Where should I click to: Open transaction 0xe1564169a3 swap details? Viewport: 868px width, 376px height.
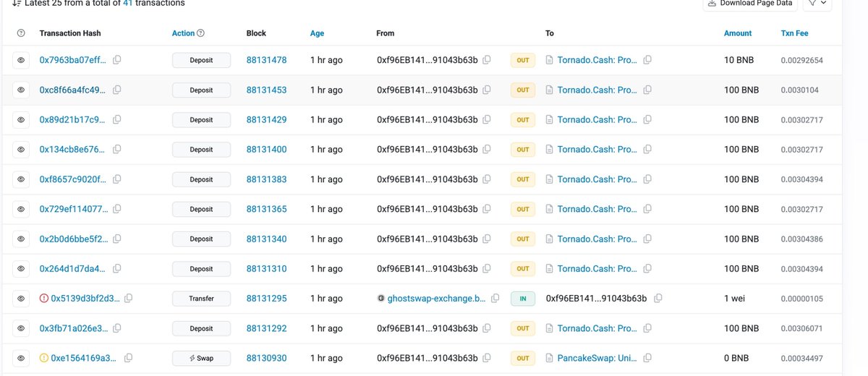pos(85,358)
